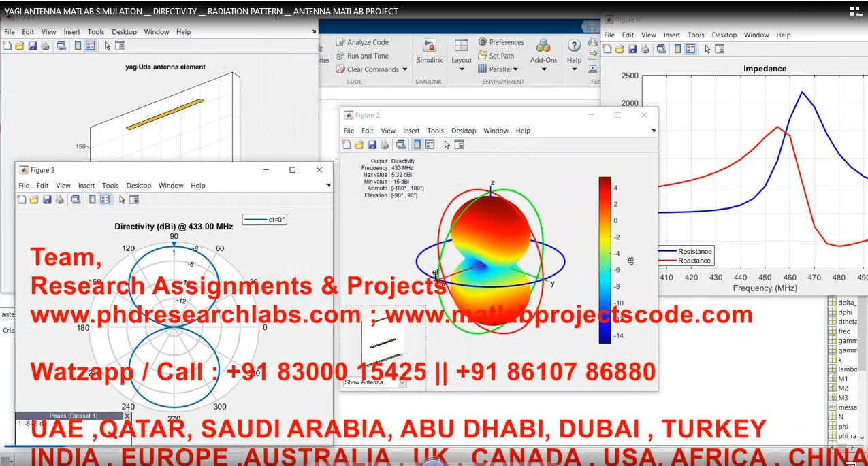Expand the Clear Commands dropdown
The width and height of the screenshot is (868, 466).
tap(404, 69)
